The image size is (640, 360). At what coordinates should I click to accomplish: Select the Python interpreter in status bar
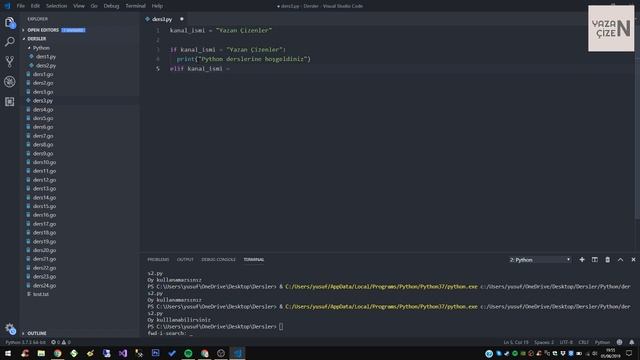point(26,342)
